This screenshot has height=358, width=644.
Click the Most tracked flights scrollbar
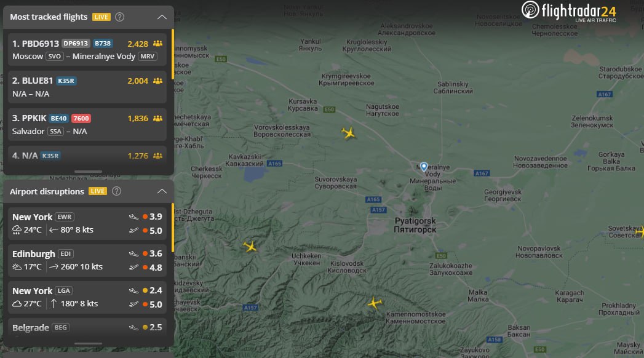coord(173,49)
